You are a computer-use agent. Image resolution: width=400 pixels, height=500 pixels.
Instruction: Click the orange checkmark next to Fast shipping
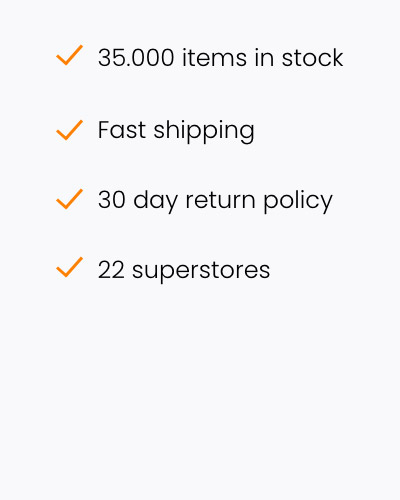[69, 130]
